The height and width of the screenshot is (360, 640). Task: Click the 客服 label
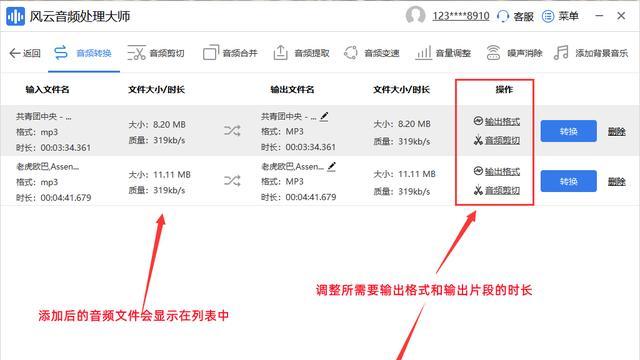pyautogui.click(x=524, y=16)
